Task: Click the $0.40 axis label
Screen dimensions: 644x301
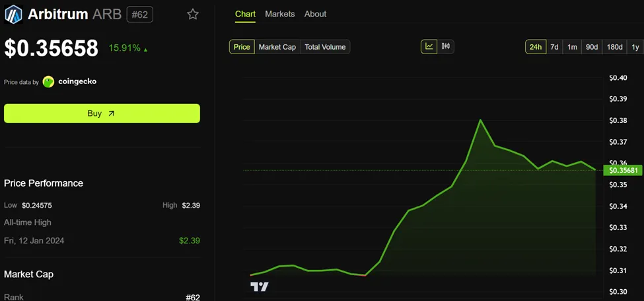Action: (x=618, y=77)
